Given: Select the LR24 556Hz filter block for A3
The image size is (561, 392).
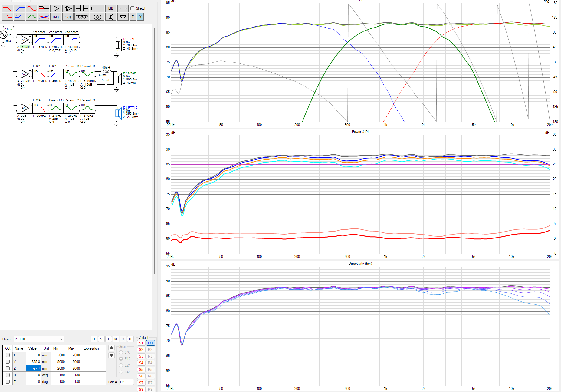Looking at the screenshot, I should [40, 108].
